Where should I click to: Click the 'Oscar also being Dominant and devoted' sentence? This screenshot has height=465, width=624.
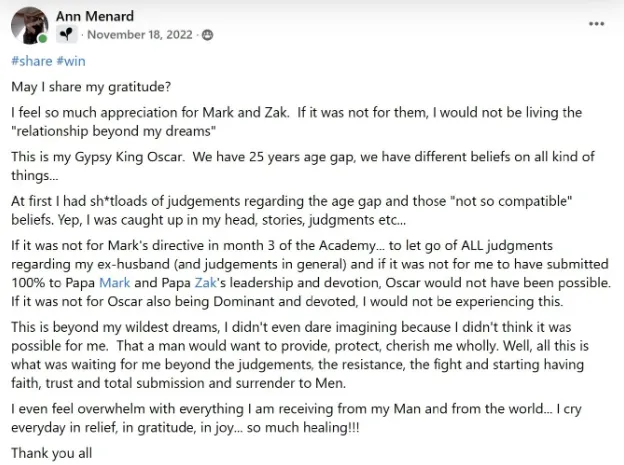(287, 301)
